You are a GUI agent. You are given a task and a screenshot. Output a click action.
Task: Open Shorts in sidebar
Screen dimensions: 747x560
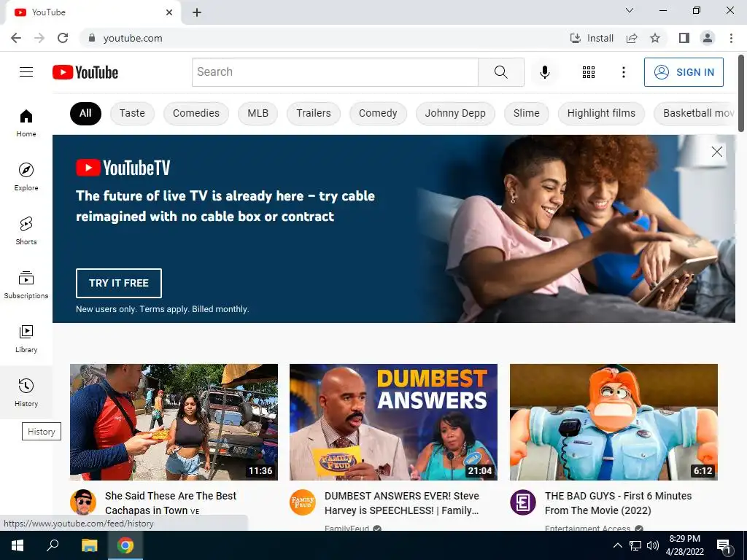point(26,231)
